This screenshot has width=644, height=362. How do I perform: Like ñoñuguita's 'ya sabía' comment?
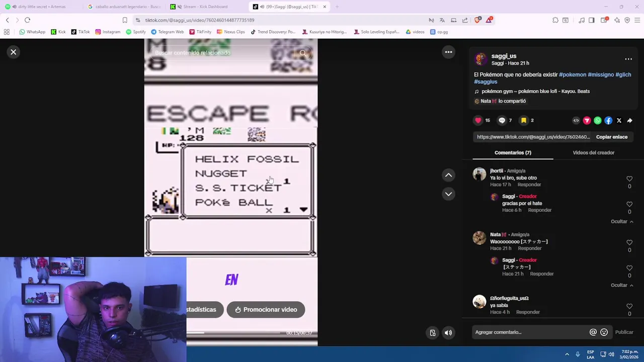(x=629, y=307)
